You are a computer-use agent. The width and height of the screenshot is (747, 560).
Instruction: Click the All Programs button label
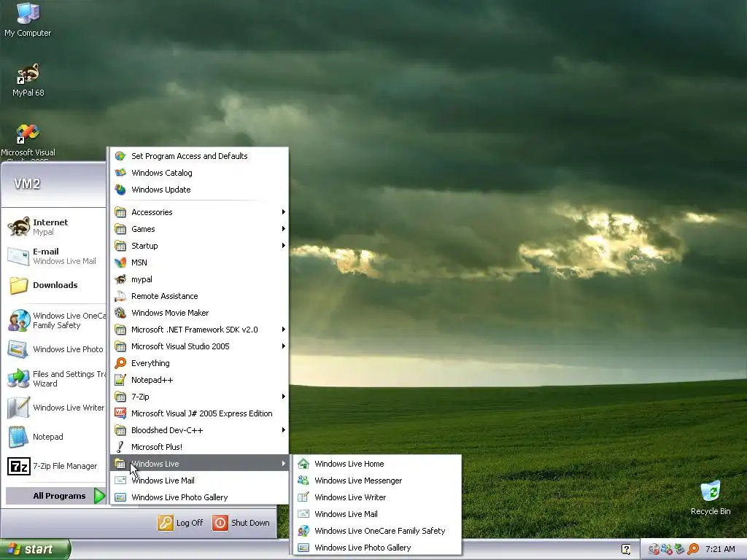coord(59,496)
